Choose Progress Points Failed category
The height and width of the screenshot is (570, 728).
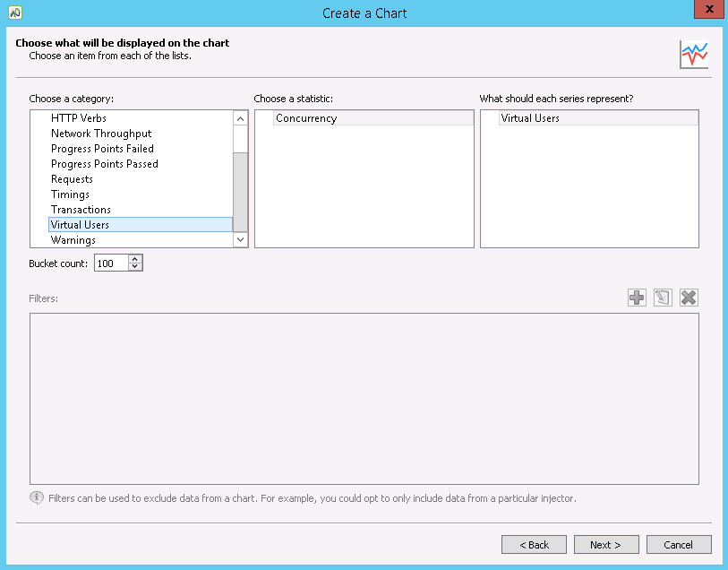[x=102, y=149]
